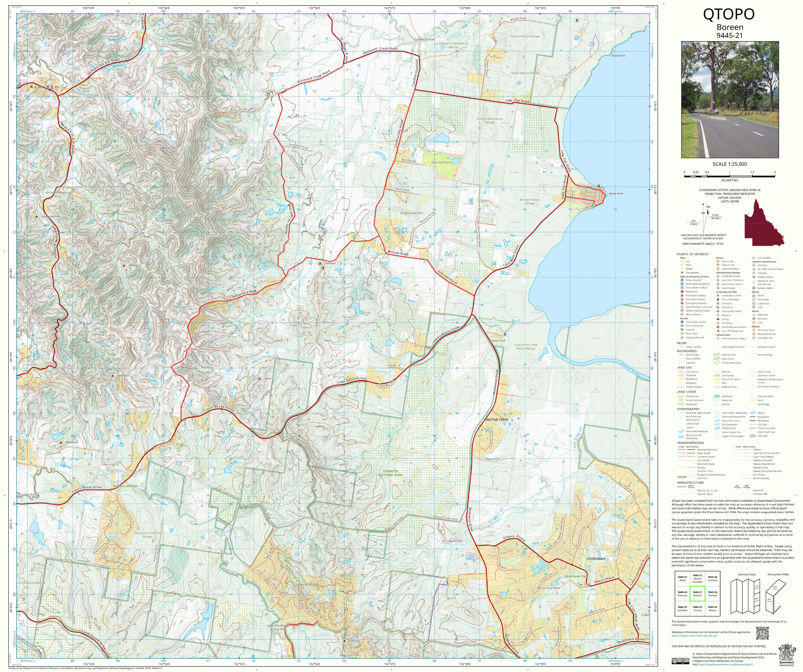Click the 'TRANSPORTATION' legend heading
This screenshot has width=803, height=672.
(690, 443)
